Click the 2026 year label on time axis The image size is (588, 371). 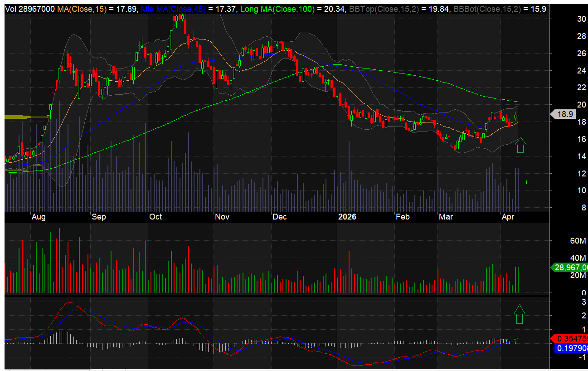pos(347,217)
